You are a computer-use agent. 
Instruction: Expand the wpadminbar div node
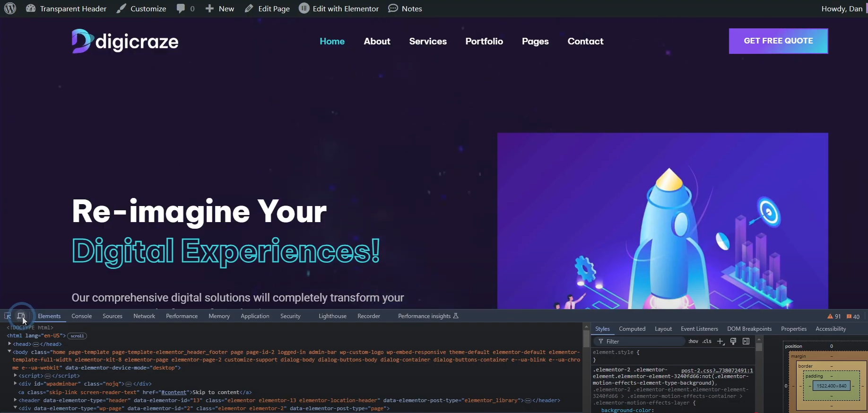(x=15, y=384)
